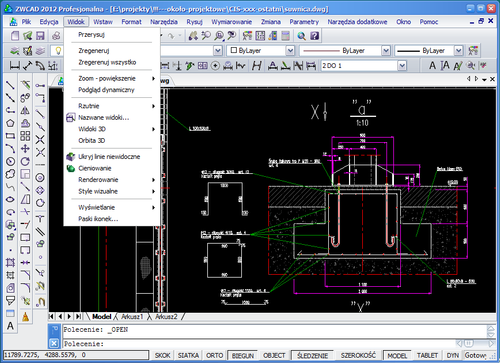Open the Help question mark icon
Screen dimensions: 500x363
point(314,36)
